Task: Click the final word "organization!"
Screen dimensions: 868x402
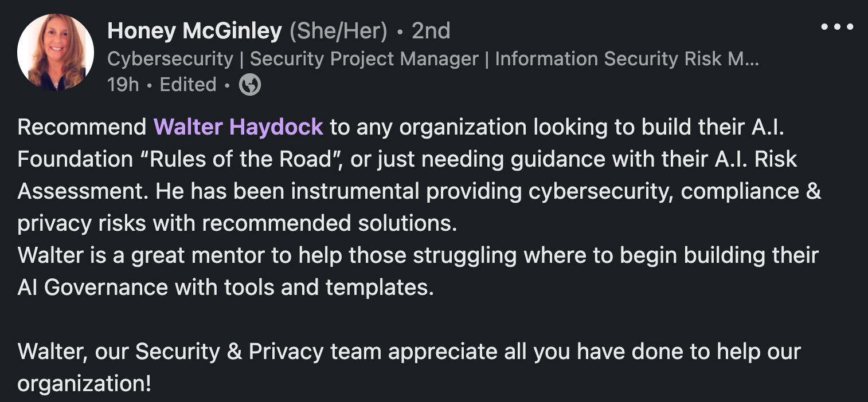Action: pos(84,383)
